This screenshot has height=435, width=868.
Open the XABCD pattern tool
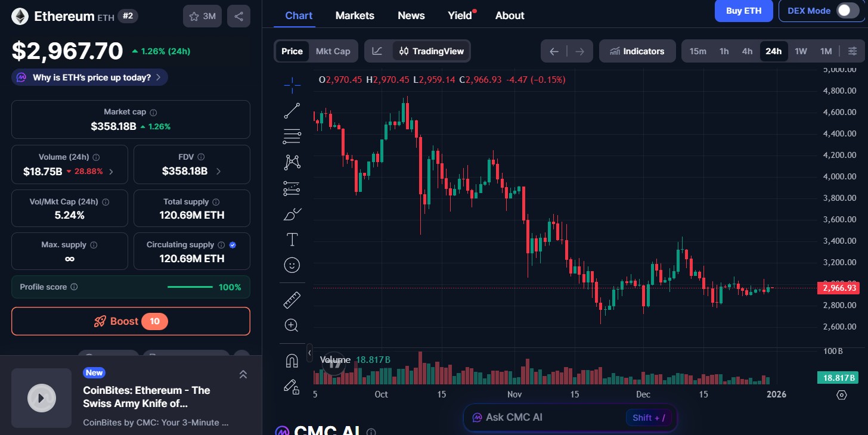tap(292, 161)
